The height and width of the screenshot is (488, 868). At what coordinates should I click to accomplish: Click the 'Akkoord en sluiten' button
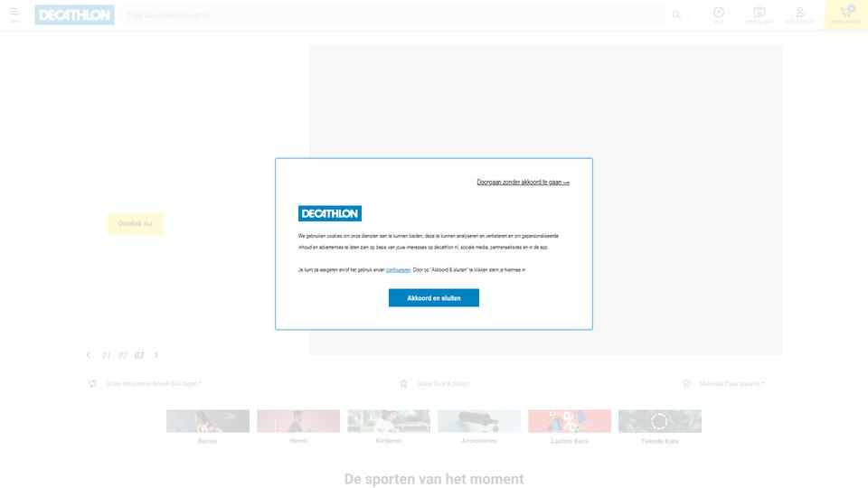tap(433, 297)
